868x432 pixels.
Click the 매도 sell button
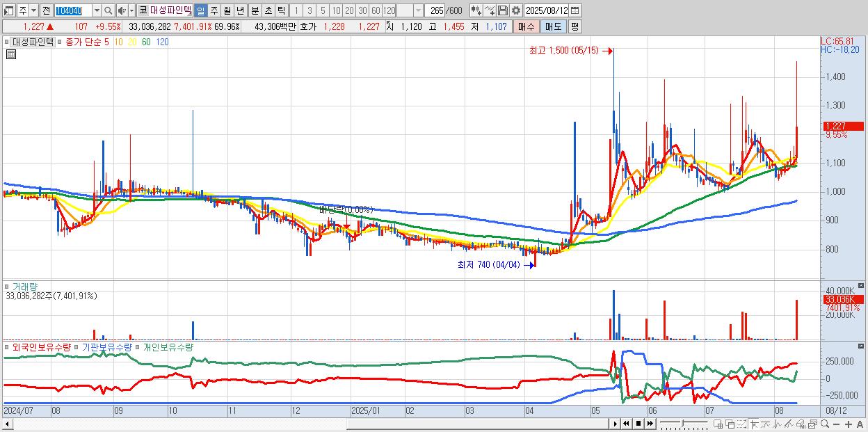(554, 26)
